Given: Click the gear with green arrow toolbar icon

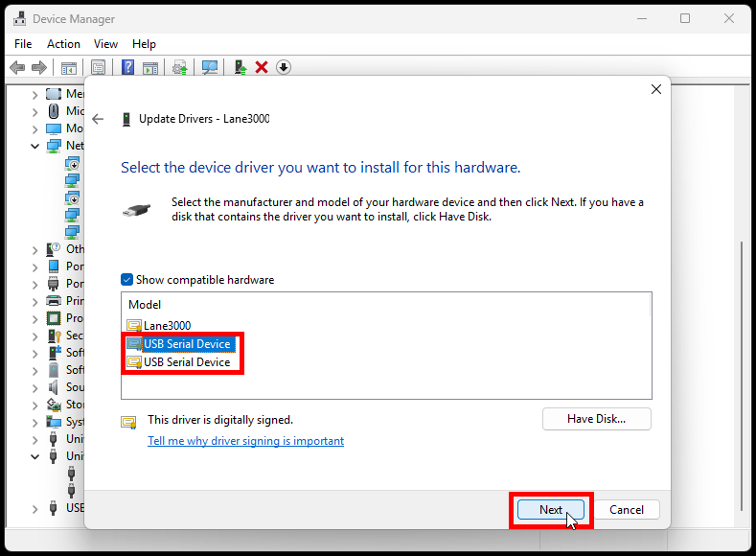Looking at the screenshot, I should (x=180, y=67).
